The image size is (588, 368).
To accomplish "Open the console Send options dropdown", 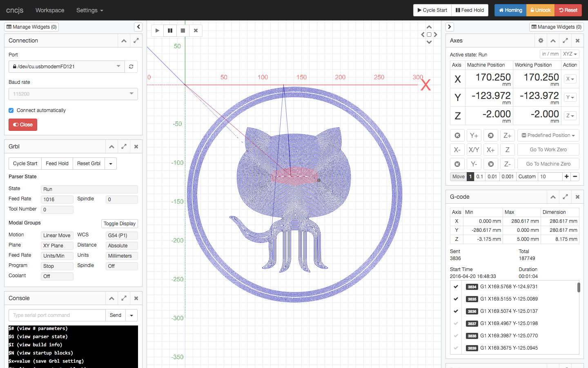I will (131, 315).
